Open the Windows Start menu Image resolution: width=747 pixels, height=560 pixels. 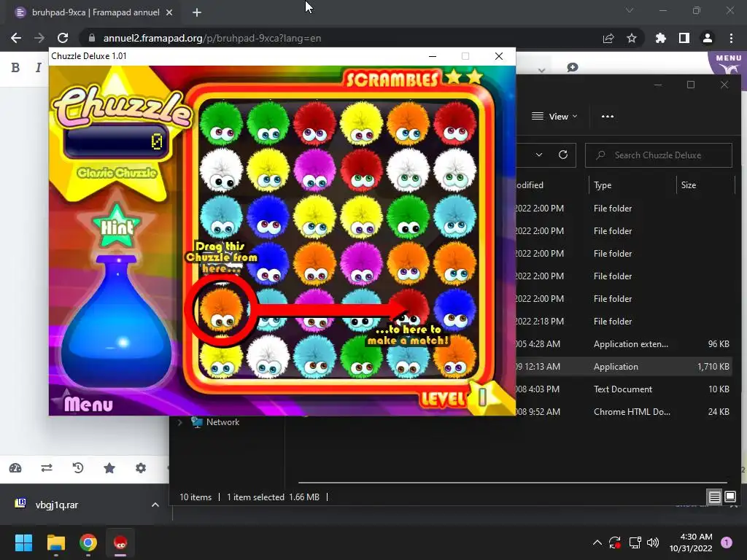pos(23,542)
